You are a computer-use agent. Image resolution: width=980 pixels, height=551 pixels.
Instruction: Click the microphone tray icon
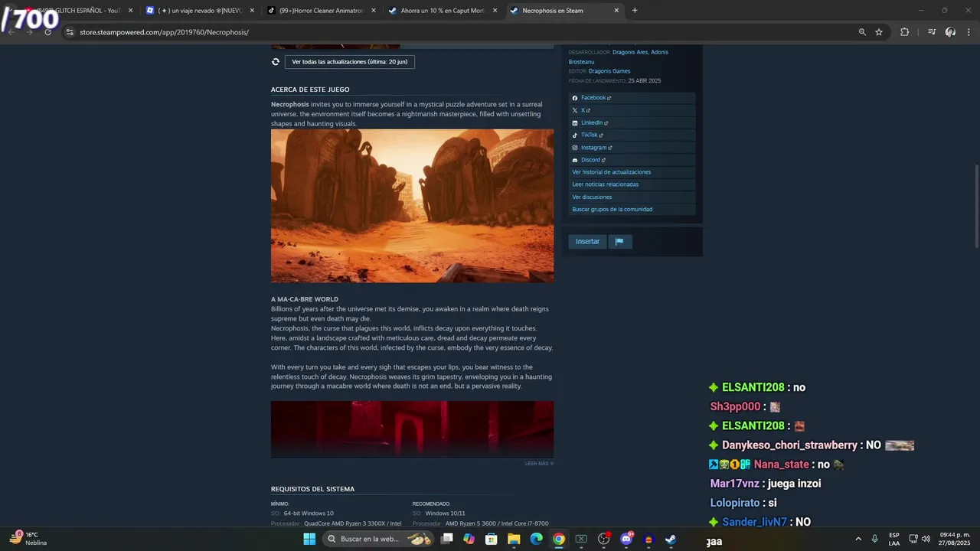pyautogui.click(x=875, y=539)
